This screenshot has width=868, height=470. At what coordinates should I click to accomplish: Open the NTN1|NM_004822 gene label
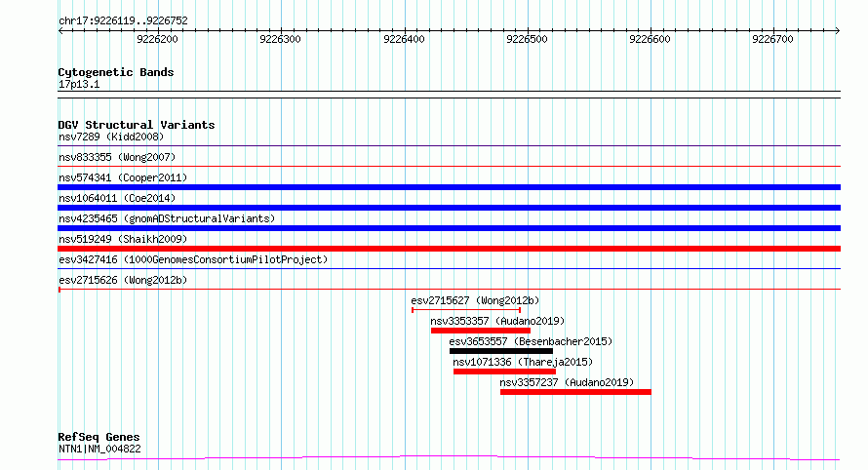click(99, 449)
